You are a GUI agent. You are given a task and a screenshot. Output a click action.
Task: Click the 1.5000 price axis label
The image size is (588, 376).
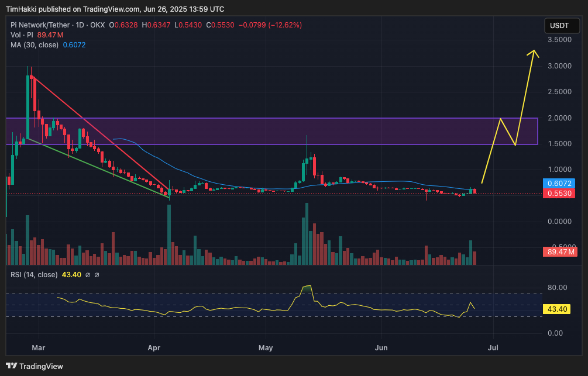[559, 144]
